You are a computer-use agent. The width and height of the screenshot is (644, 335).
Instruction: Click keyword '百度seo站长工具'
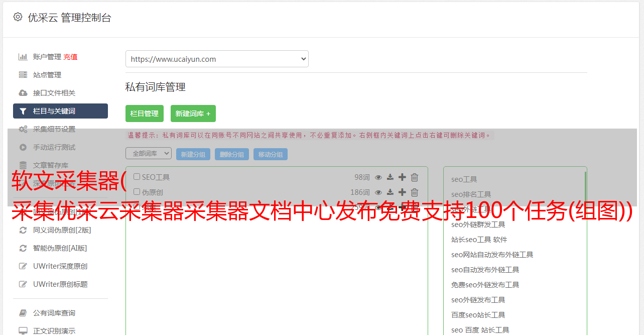coord(478,315)
